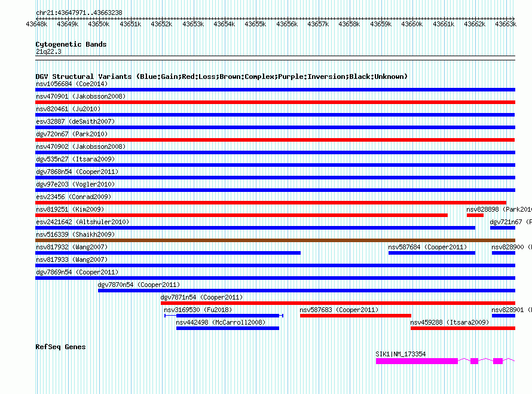This screenshot has width=532, height=394.
Task: Select the 43663k ruler position label
Action: 506,24
